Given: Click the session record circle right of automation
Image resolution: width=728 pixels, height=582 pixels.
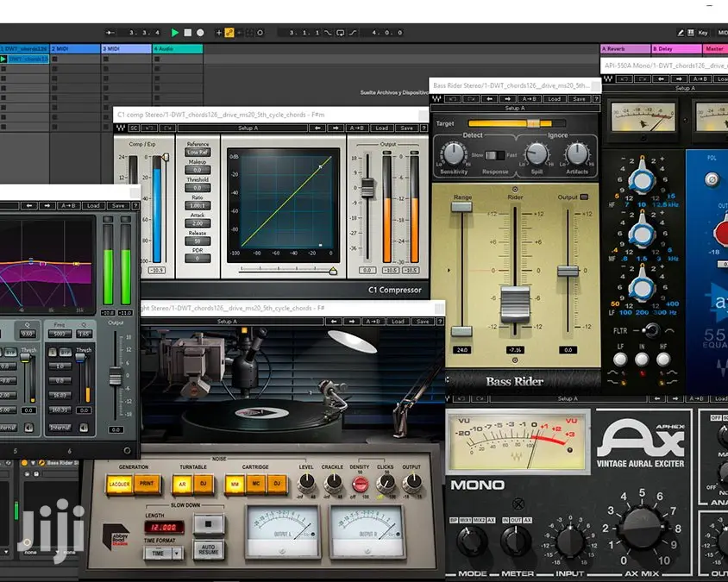Looking at the screenshot, I should [260, 33].
